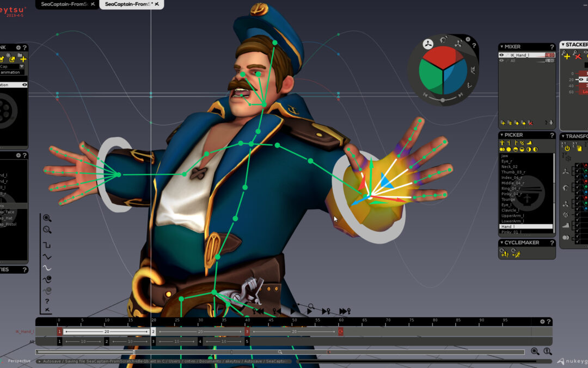This screenshot has height=368, width=588.
Task: Select the IK_Hand_l timeline track label
Action: (x=24, y=331)
